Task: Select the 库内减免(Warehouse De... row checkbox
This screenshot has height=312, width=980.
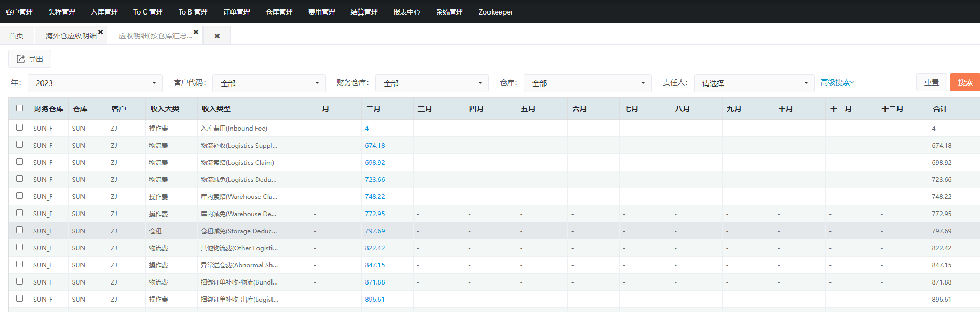Action: click(19, 213)
